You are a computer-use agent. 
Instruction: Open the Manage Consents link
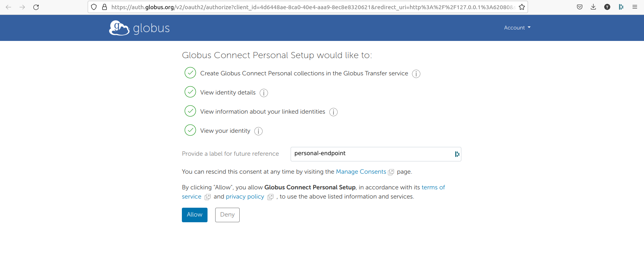tap(361, 172)
